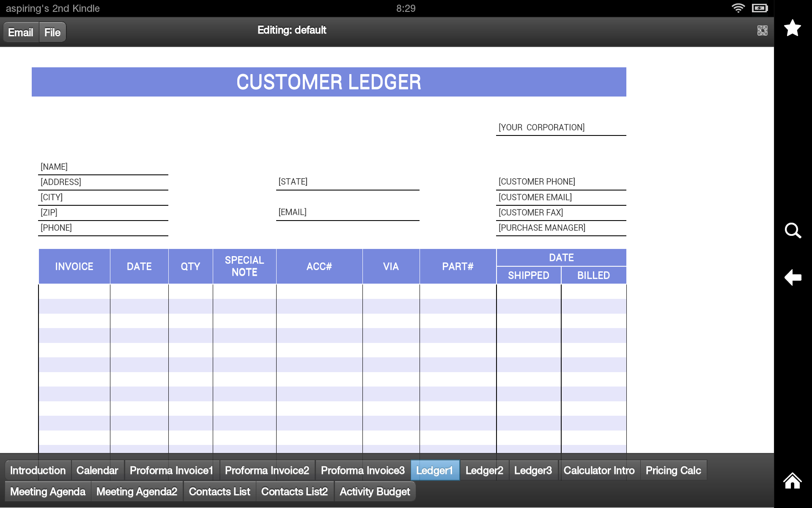
Task: Select the [CUSTOMER EMAIL] field
Action: pos(561,197)
